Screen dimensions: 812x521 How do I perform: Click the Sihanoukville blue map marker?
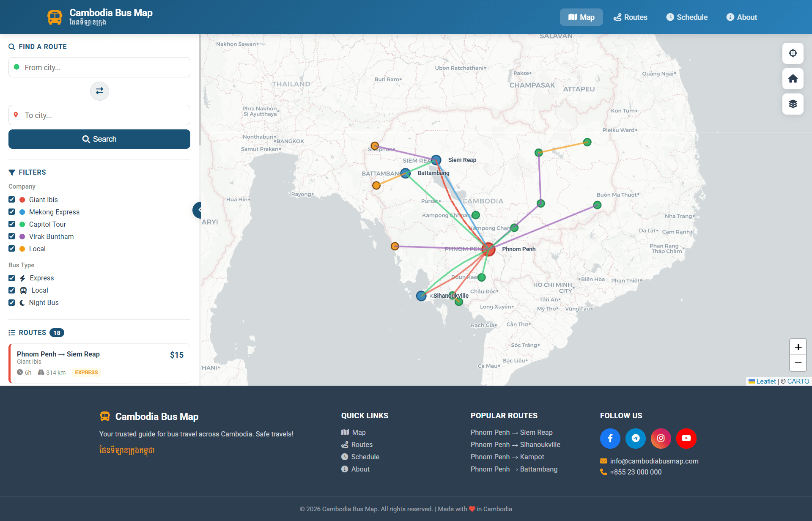point(421,296)
